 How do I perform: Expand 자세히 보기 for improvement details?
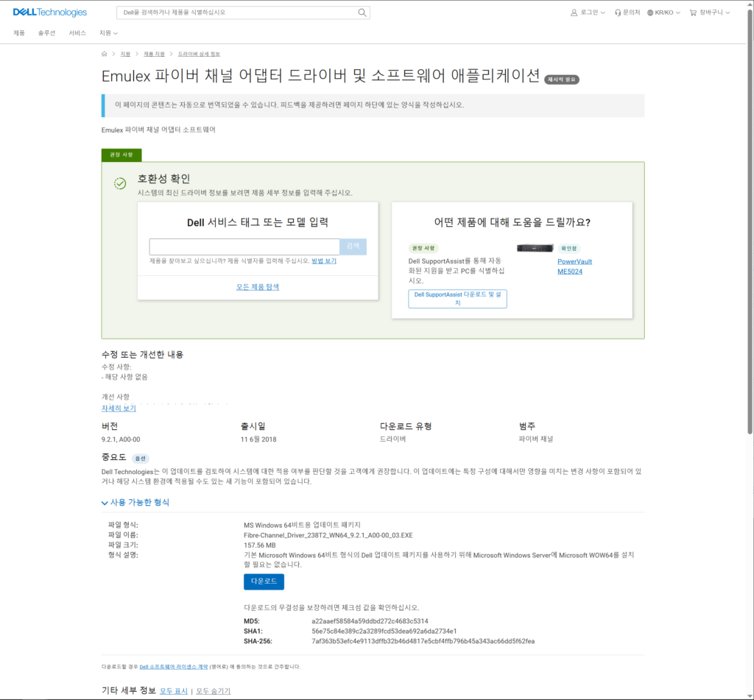(119, 408)
